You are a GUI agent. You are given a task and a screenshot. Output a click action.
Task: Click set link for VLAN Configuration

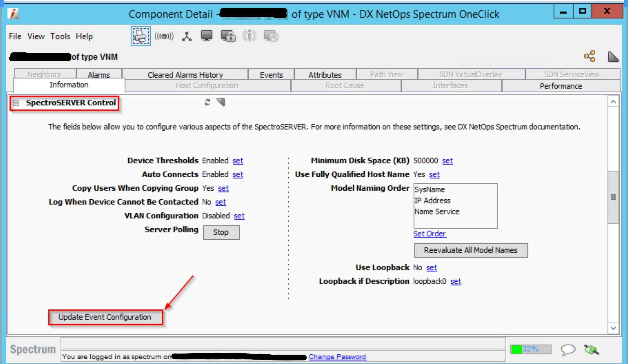click(239, 216)
